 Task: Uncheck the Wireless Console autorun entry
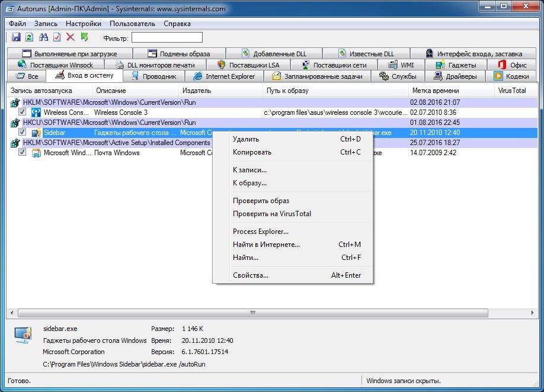tap(22, 112)
